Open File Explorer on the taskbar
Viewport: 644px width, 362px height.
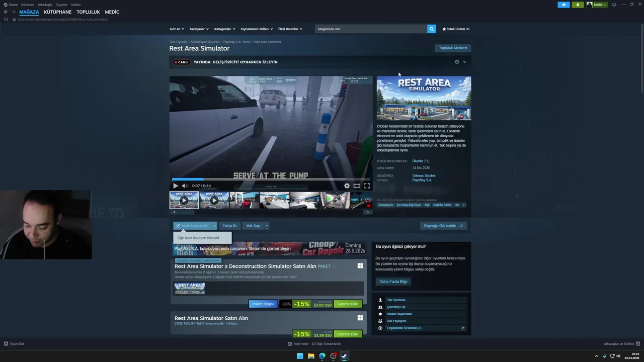tap(311, 356)
